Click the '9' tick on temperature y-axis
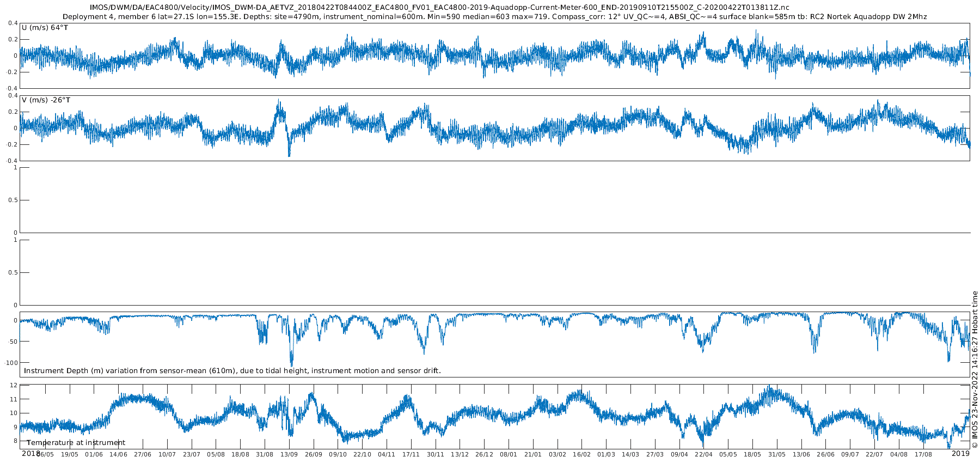980x463 pixels. [x=16, y=427]
